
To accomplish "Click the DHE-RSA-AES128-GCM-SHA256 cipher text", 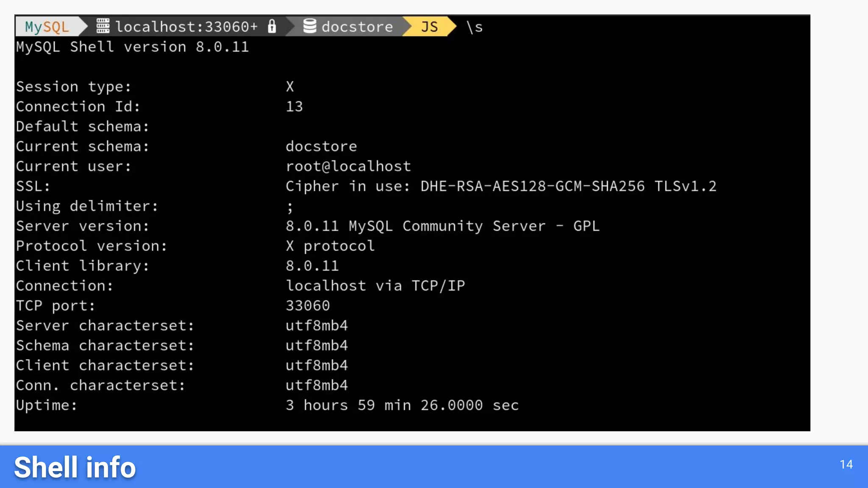I will pyautogui.click(x=532, y=186).
